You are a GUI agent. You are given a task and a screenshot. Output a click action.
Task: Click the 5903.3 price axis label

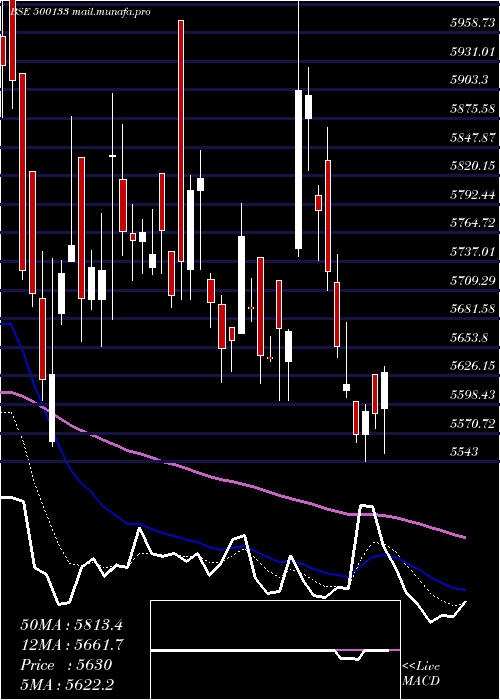coord(469,80)
